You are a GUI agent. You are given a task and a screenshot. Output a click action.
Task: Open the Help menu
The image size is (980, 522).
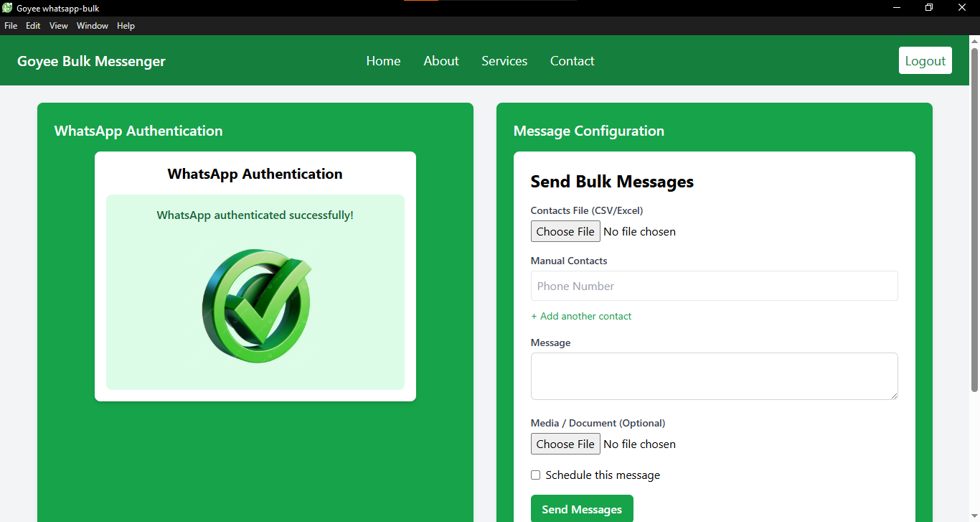[x=126, y=25]
